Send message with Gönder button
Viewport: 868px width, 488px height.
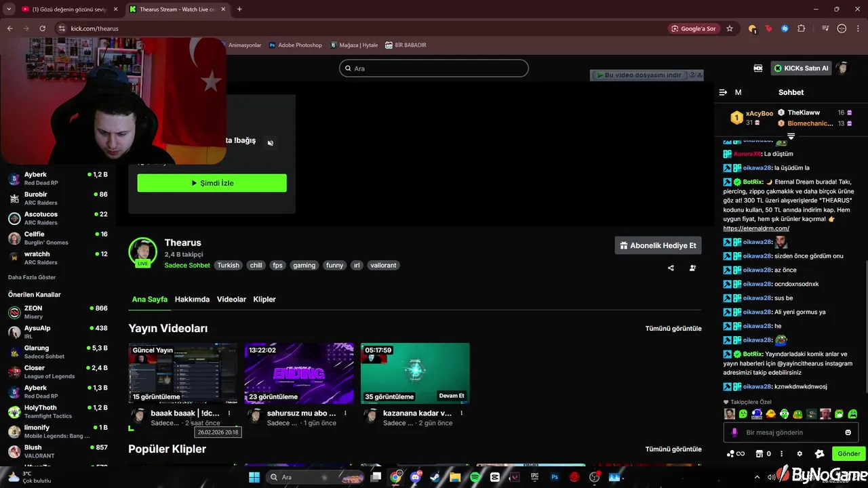click(x=848, y=454)
